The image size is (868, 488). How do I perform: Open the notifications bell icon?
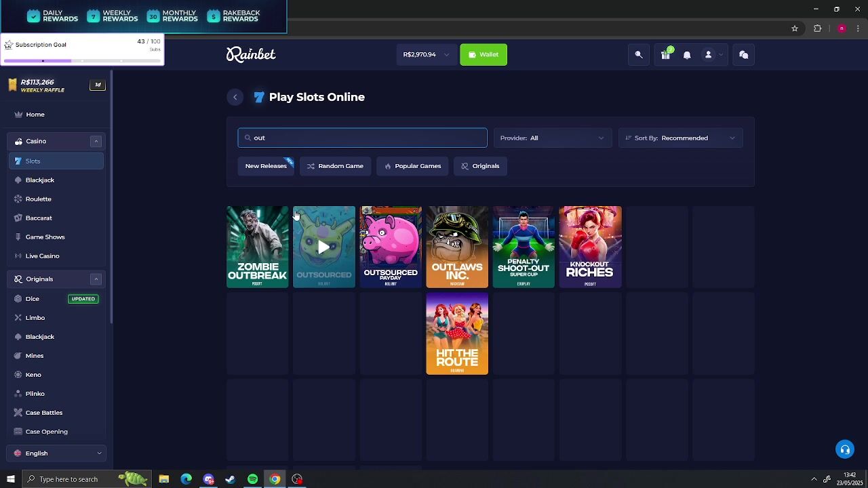point(687,55)
